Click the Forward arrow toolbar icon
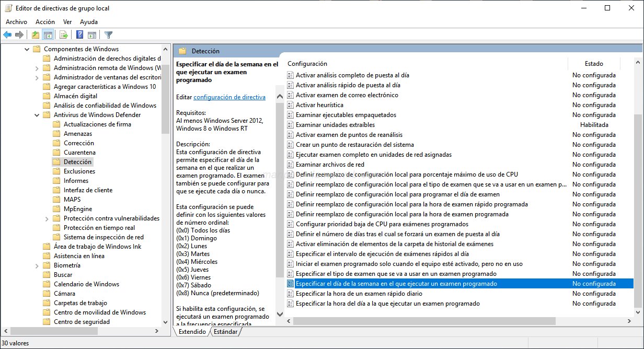The height and width of the screenshot is (349, 644). pos(19,35)
